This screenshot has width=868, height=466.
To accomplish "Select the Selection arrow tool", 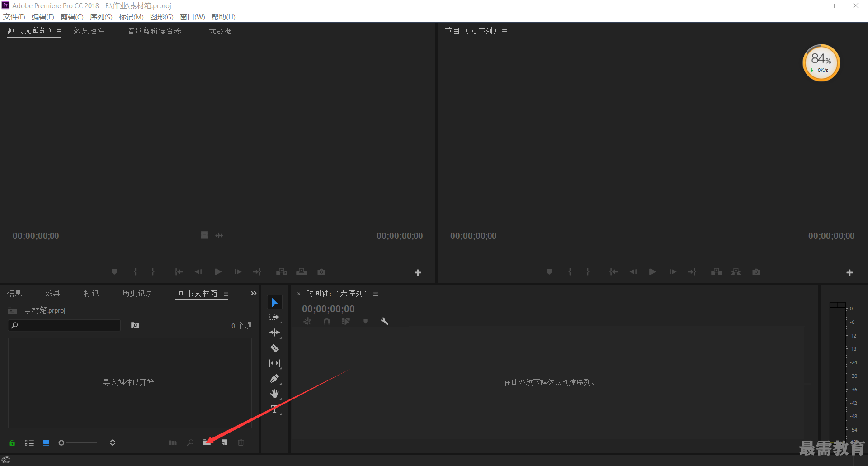I will click(275, 302).
